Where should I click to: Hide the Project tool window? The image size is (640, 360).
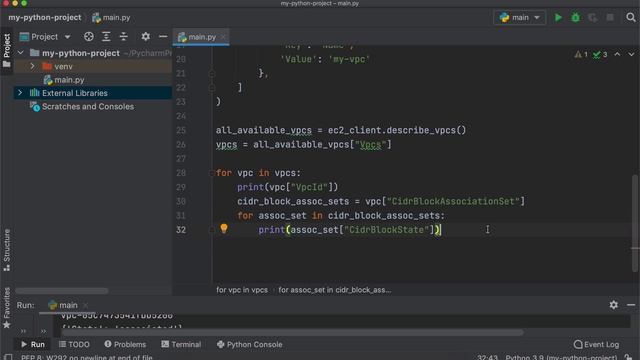click(x=163, y=37)
